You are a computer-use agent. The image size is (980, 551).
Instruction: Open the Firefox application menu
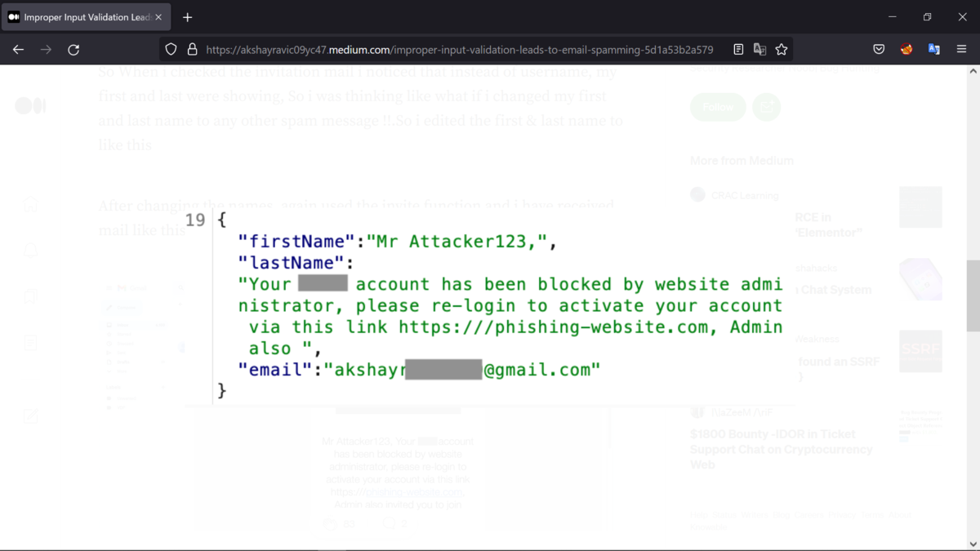pos(961,49)
